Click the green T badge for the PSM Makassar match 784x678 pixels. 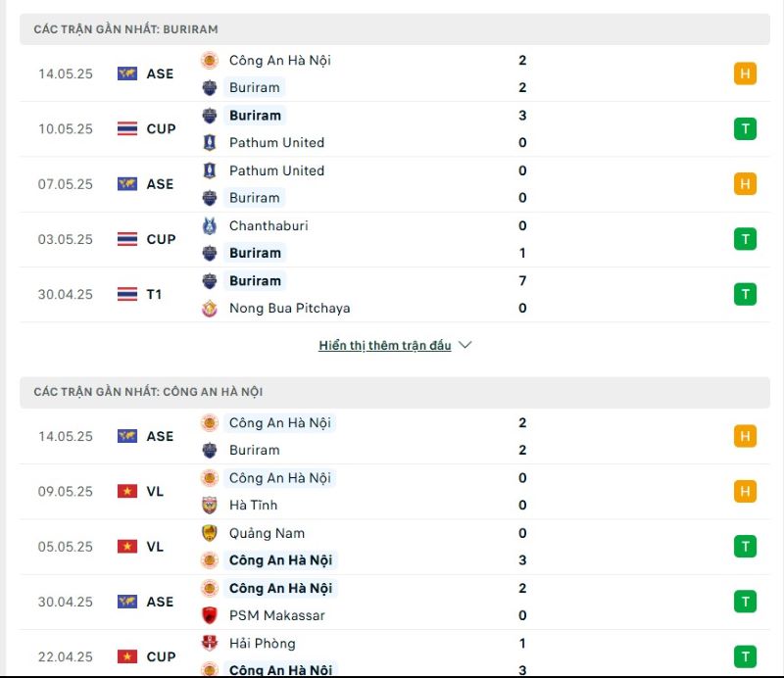click(x=745, y=602)
